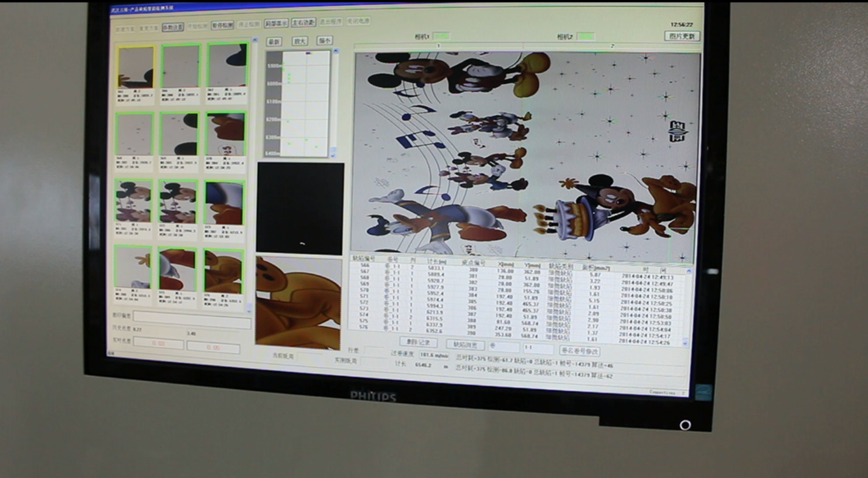Click the 放大 zoom-in button
Viewport: 868px width, 478px height.
(299, 41)
